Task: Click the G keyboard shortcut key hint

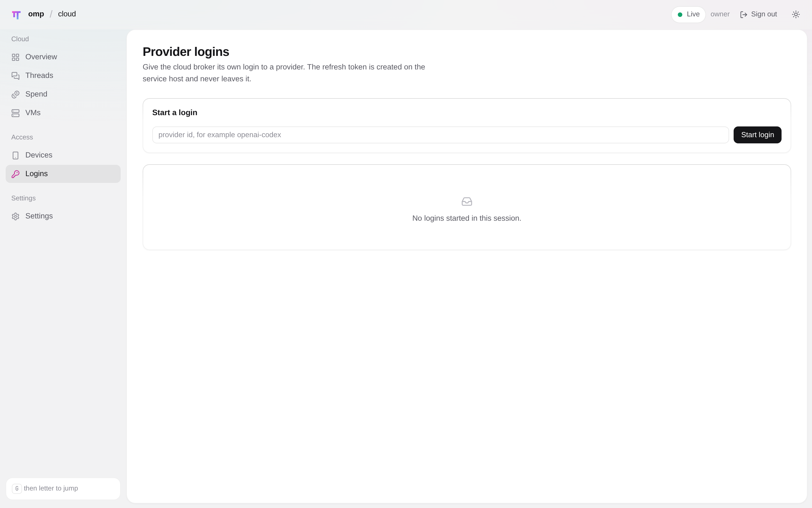Action: (x=17, y=489)
